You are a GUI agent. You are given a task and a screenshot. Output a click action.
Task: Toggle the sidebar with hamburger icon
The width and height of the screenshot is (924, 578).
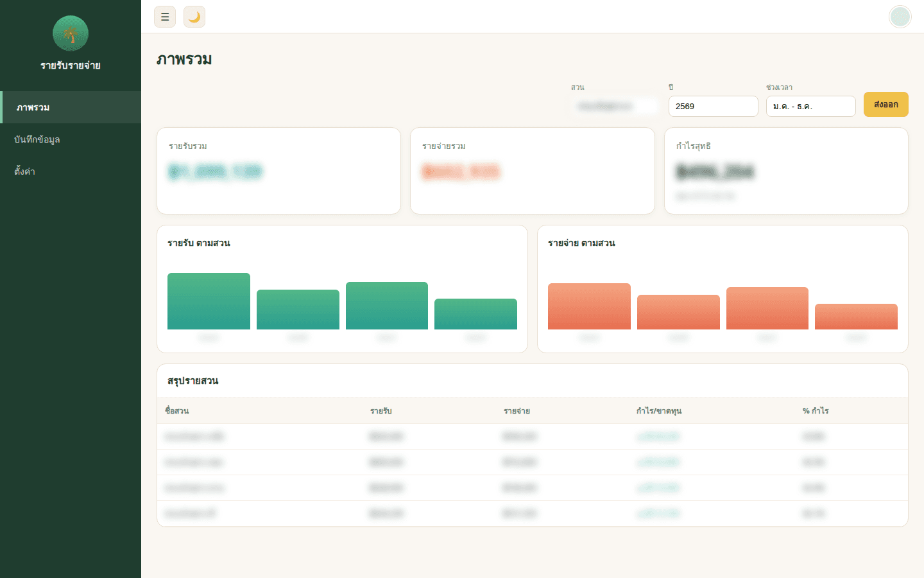pyautogui.click(x=165, y=17)
